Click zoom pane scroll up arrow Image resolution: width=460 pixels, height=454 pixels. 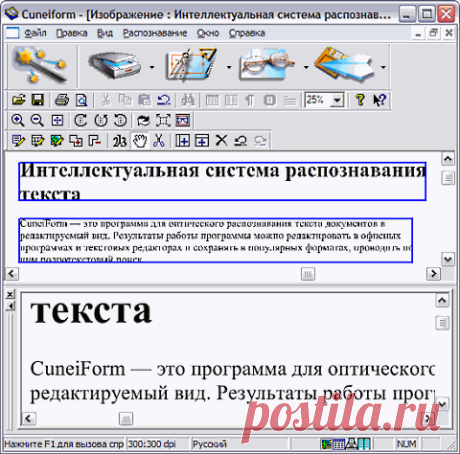(x=442, y=301)
